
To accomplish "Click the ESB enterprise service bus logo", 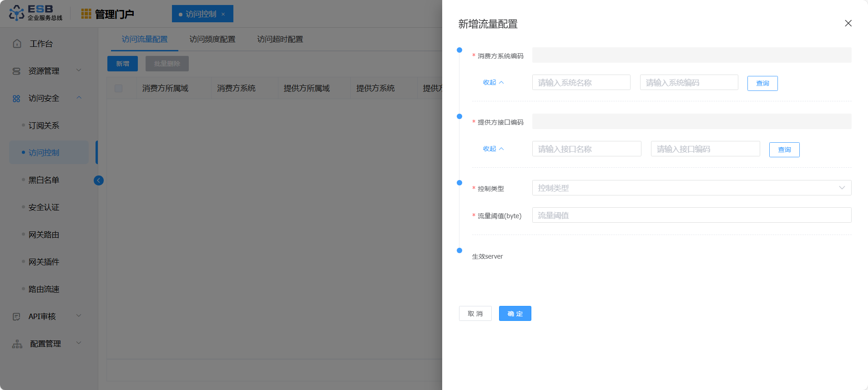I will [x=35, y=13].
